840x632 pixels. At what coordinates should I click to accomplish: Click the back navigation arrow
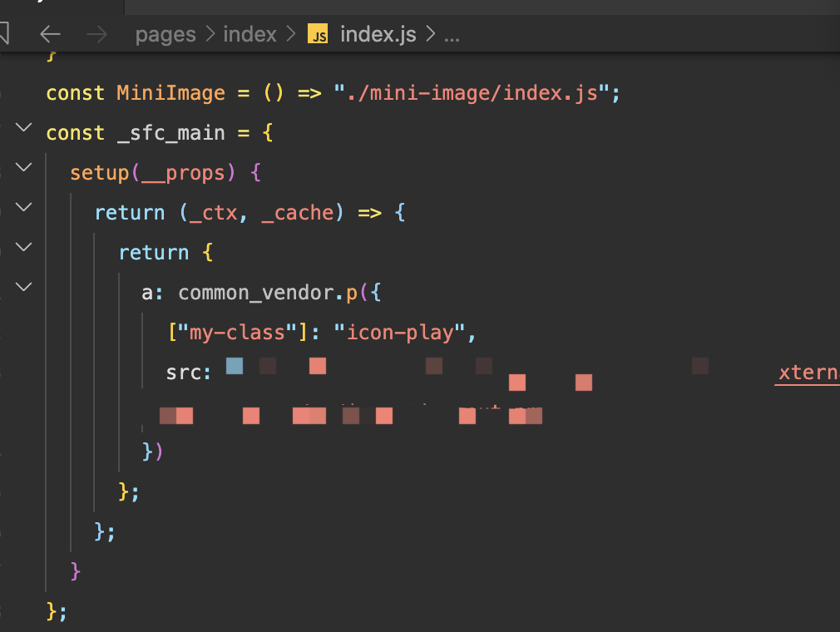coord(50,34)
